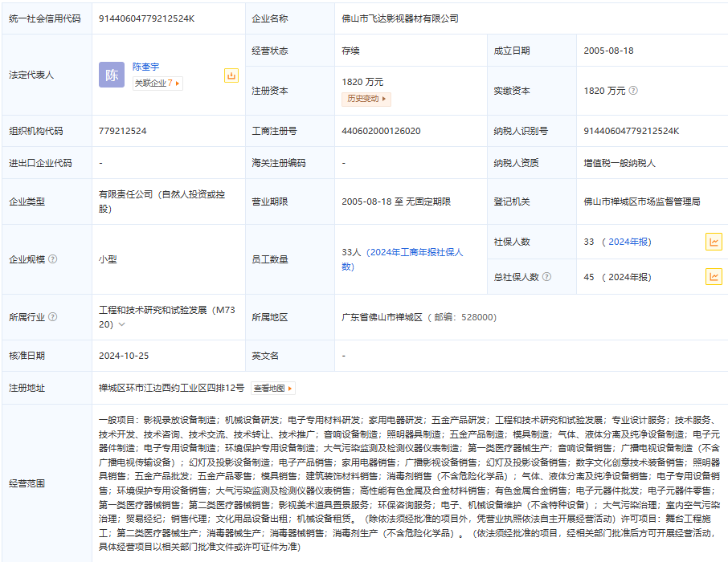This screenshot has height=562, width=728.
Task: Select the 纳税人识别号 value
Action: coord(632,131)
